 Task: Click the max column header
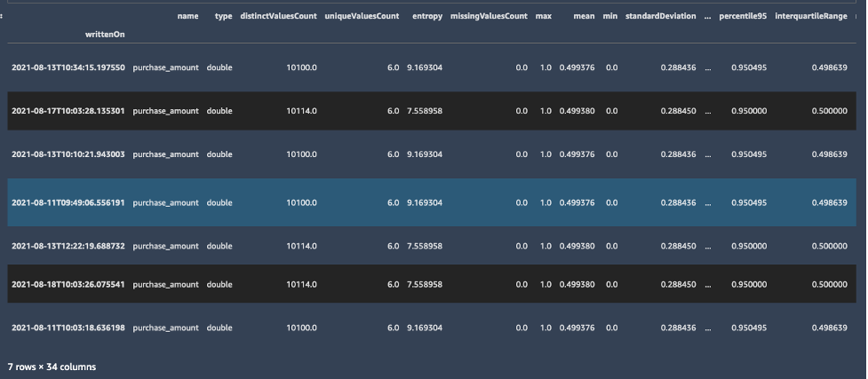tap(544, 16)
